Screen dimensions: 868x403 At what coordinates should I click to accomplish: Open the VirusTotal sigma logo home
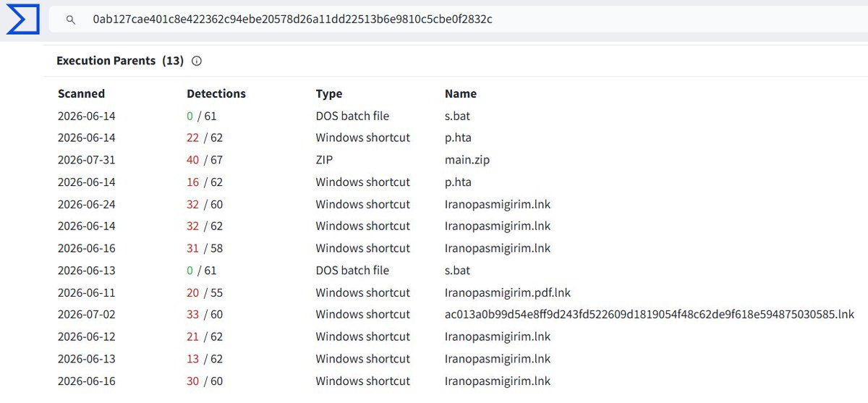click(22, 20)
